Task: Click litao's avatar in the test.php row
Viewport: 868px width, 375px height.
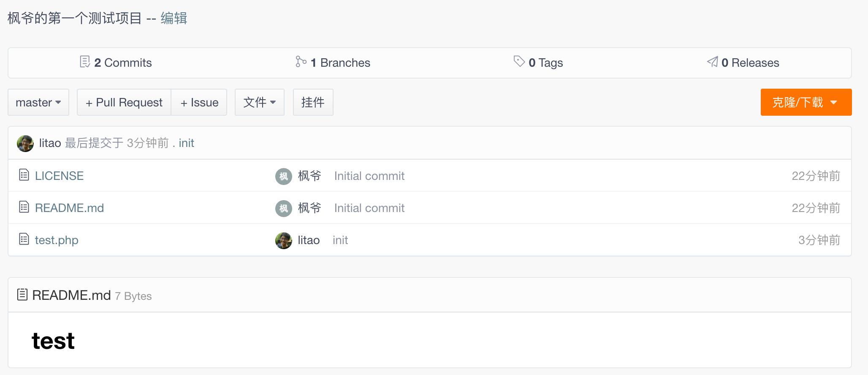Action: point(284,240)
